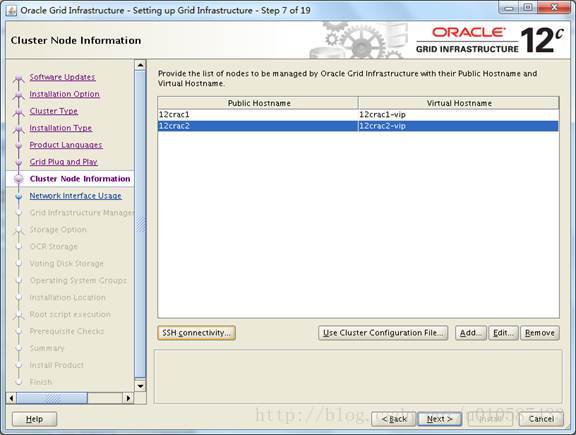This screenshot has width=576, height=435.
Task: Click the Software Updates step marker icon
Action: pos(18,78)
